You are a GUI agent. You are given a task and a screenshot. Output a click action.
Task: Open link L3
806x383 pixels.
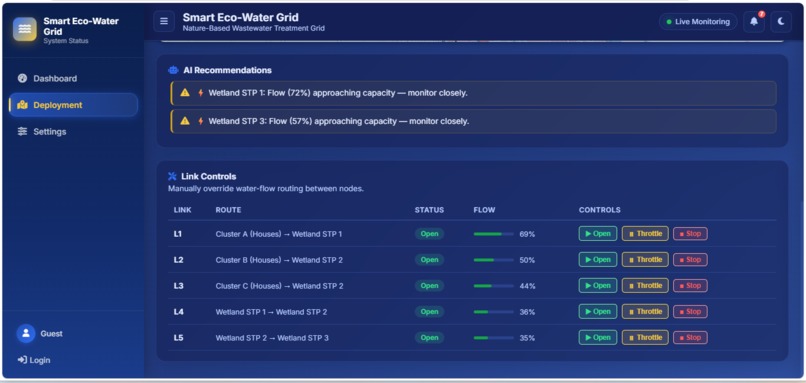[x=598, y=285]
